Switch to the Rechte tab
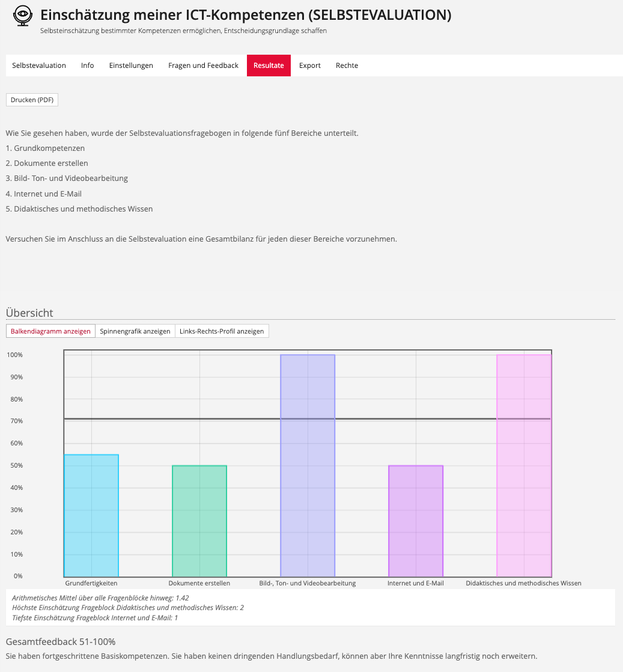The image size is (623, 672). click(347, 66)
